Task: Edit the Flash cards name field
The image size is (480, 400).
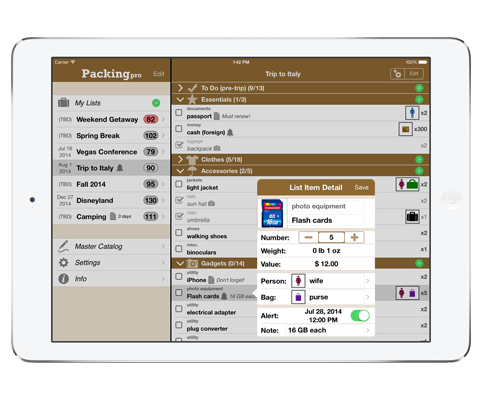Action: pos(327,220)
